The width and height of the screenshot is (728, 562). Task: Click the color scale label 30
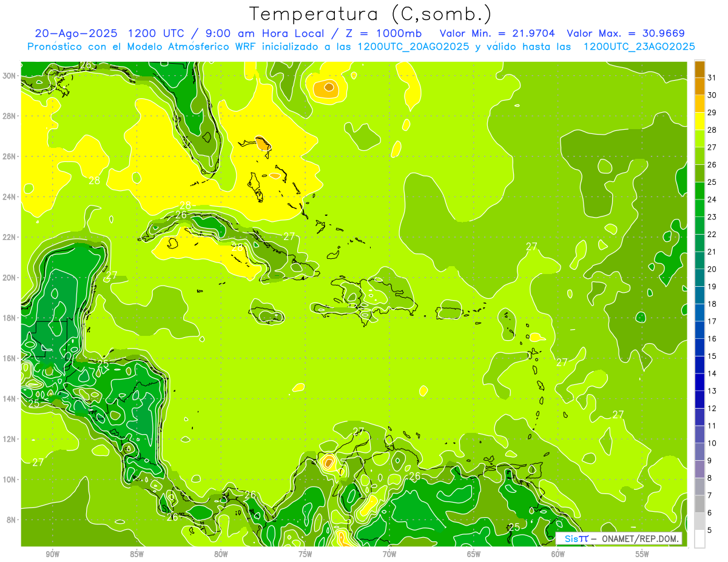712,95
